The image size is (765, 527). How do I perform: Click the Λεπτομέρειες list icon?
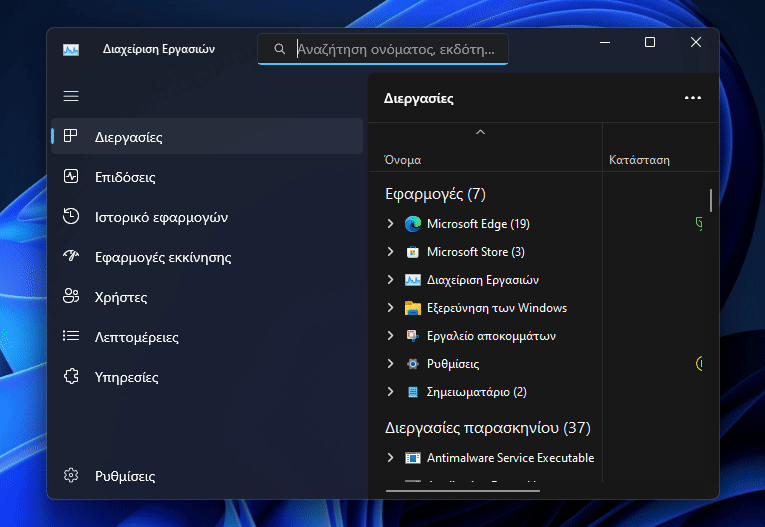click(71, 336)
